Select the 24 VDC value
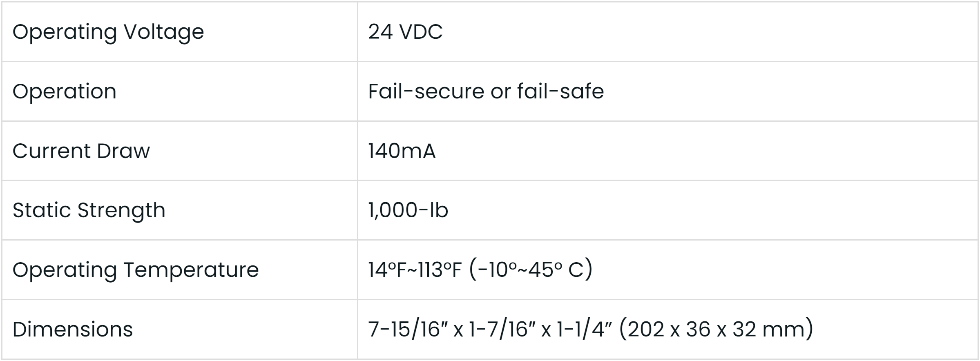 [x=405, y=32]
